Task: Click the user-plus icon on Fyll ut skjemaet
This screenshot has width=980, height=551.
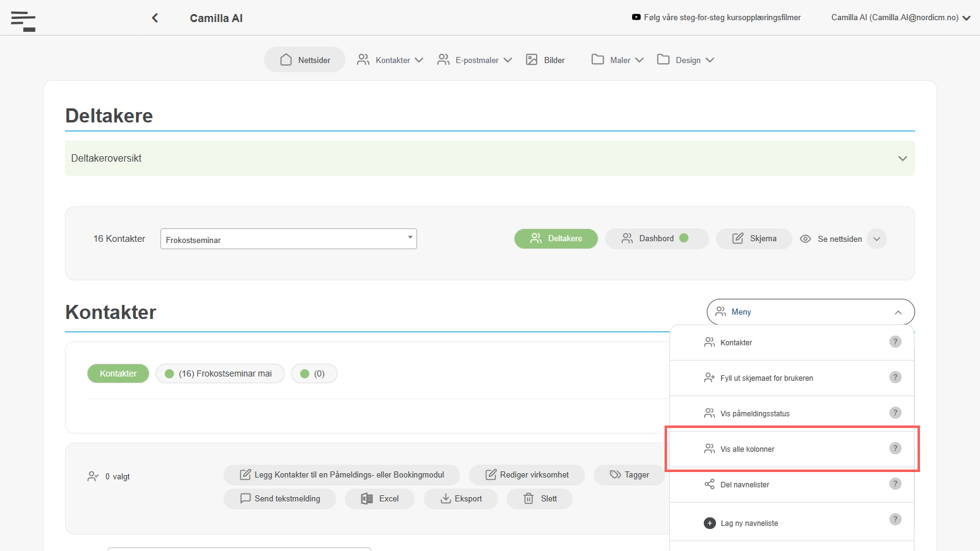Action: [709, 378]
